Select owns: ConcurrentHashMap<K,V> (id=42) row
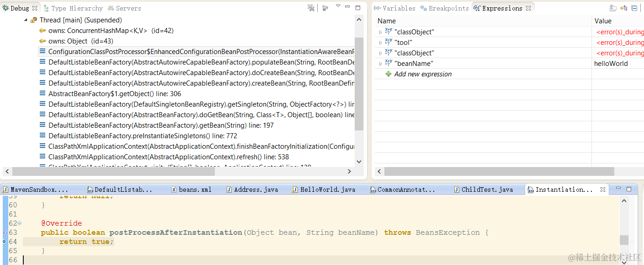644x265 pixels. click(x=111, y=31)
